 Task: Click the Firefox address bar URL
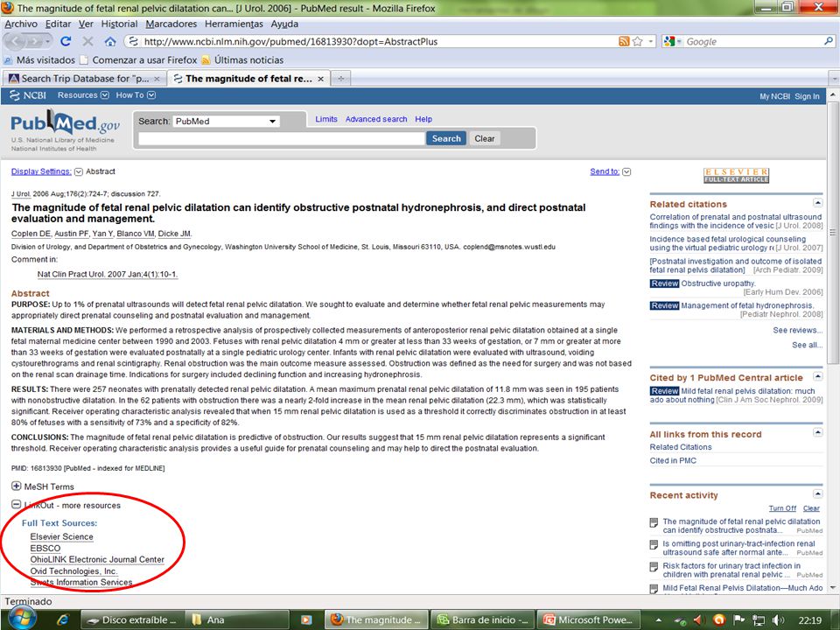290,41
